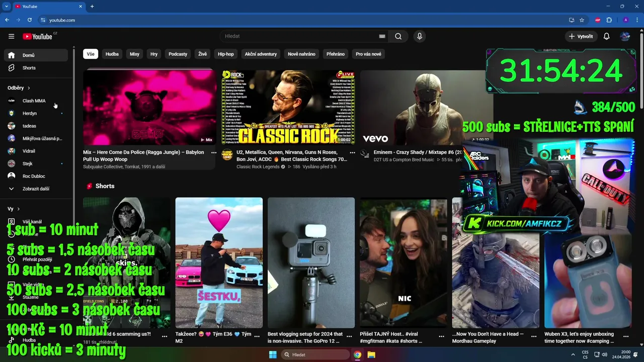Show hidden system tray icons
The height and width of the screenshot is (362, 644).
pyautogui.click(x=573, y=354)
